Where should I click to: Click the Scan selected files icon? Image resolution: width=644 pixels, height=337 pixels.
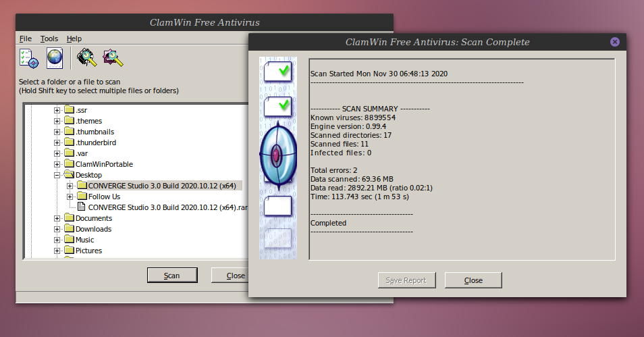click(113, 58)
